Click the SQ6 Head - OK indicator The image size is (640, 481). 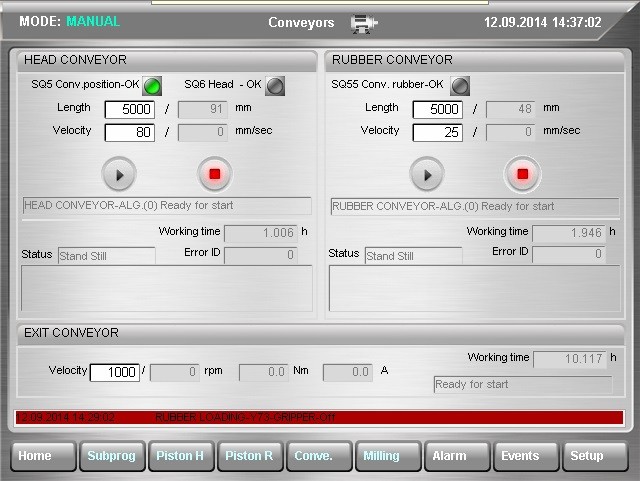pos(275,86)
